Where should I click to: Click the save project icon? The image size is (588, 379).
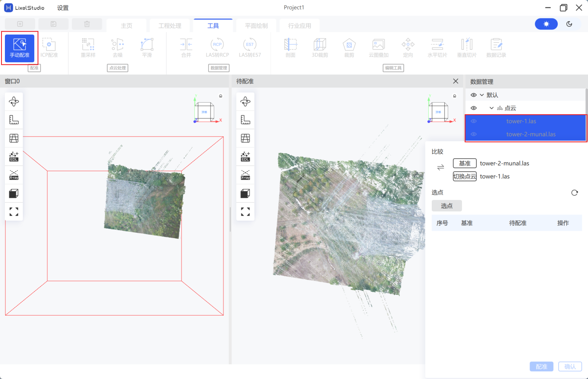coord(54,24)
